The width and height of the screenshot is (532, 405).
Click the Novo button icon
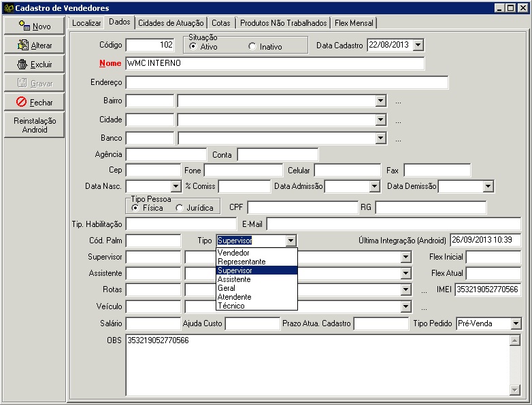tap(24, 26)
